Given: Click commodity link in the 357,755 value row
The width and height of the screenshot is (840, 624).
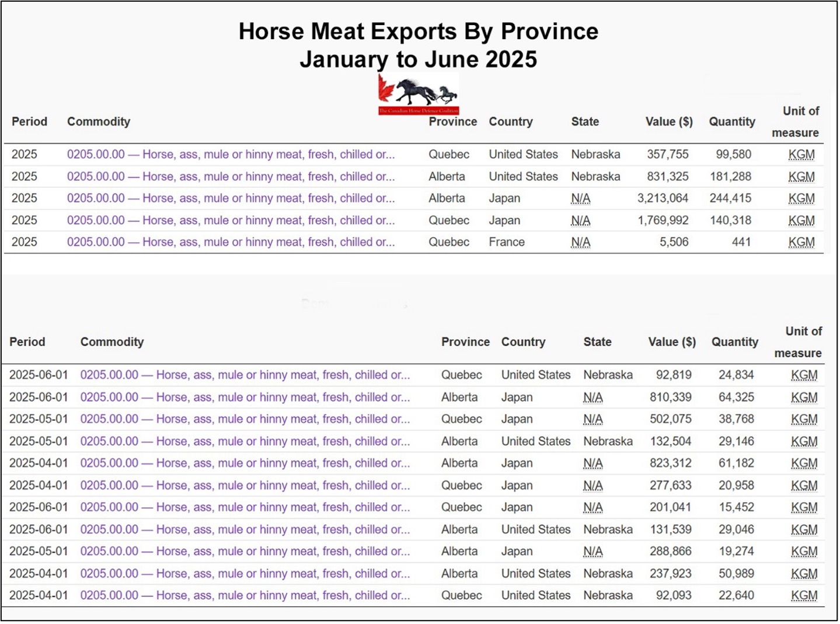Looking at the screenshot, I should point(231,155).
